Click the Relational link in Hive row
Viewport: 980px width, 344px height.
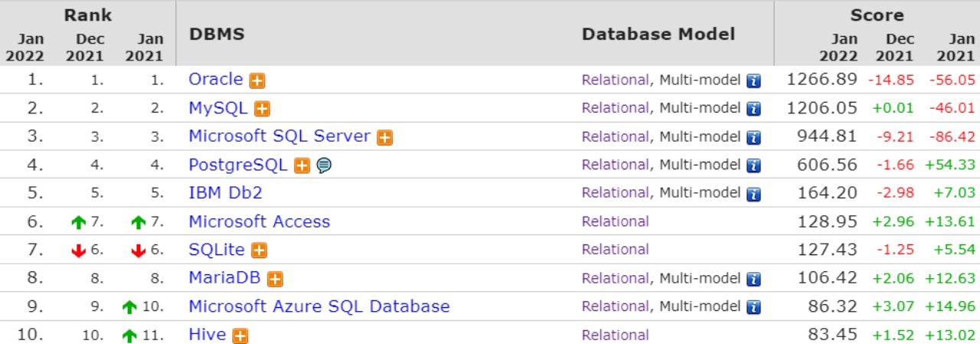(x=615, y=335)
